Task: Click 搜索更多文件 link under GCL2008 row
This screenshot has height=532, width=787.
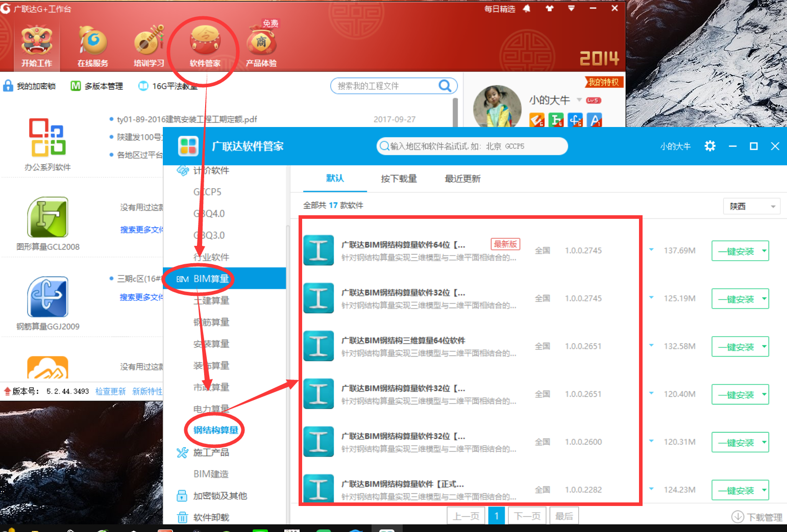Action: pyautogui.click(x=141, y=230)
